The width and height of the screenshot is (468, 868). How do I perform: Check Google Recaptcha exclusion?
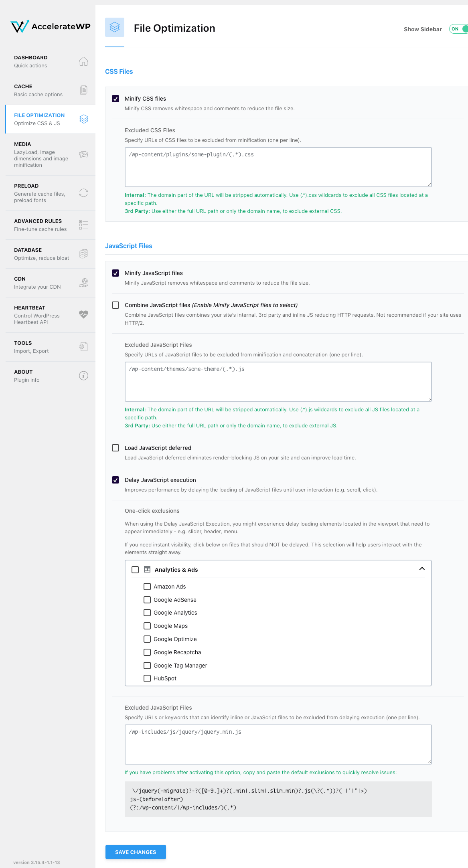tap(147, 652)
